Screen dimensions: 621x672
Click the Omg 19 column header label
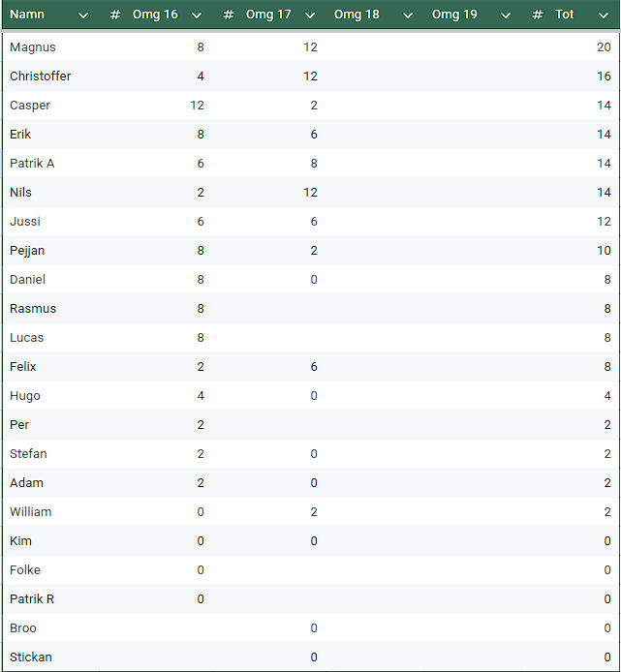[x=454, y=15]
